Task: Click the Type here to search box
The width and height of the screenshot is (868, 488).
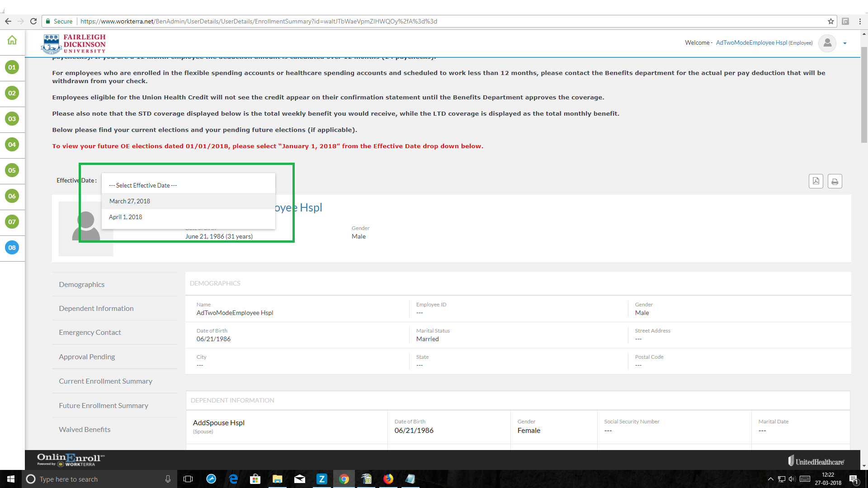Action: tap(99, 479)
